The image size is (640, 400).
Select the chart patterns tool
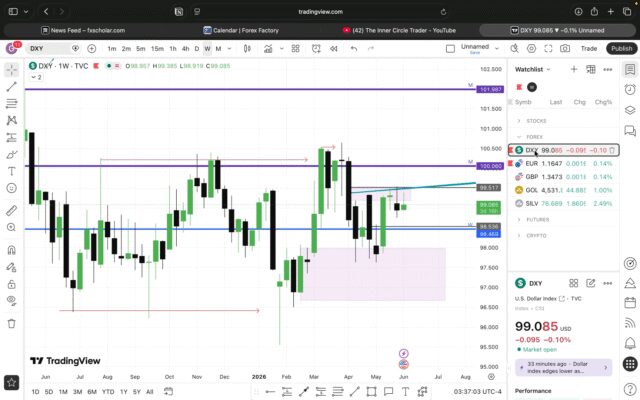pyautogui.click(x=11, y=120)
